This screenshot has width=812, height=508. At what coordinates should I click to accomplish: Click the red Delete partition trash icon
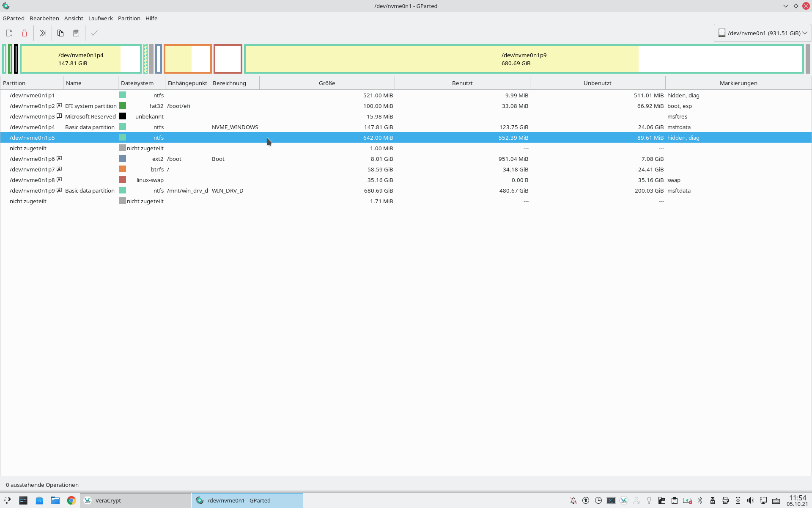[x=25, y=33]
